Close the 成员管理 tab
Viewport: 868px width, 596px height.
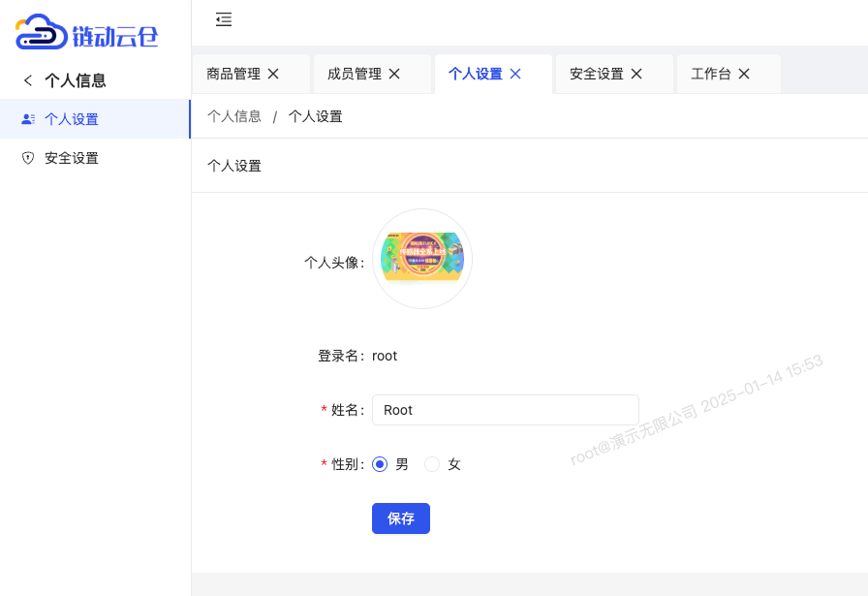[x=394, y=73]
